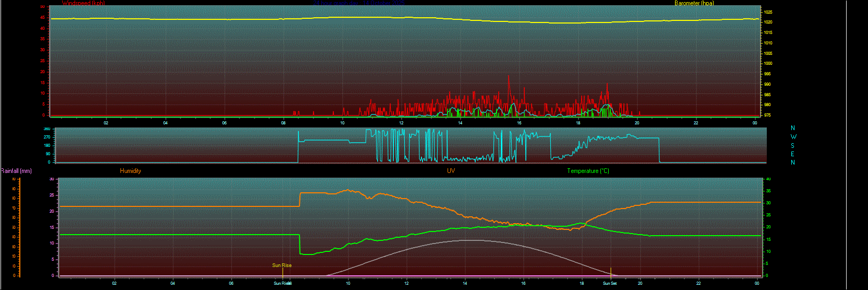Click the E compass label beside direction chart
Viewport: 868px width, 290px height.
click(793, 154)
